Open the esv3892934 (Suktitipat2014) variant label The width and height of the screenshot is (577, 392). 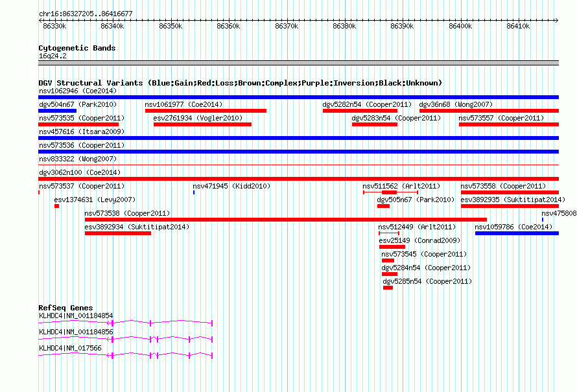coord(137,227)
